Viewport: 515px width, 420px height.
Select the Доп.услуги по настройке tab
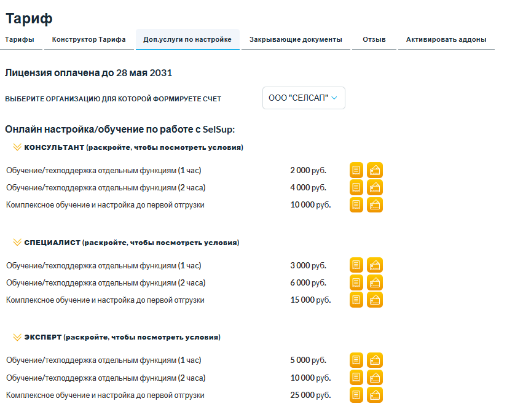click(187, 40)
